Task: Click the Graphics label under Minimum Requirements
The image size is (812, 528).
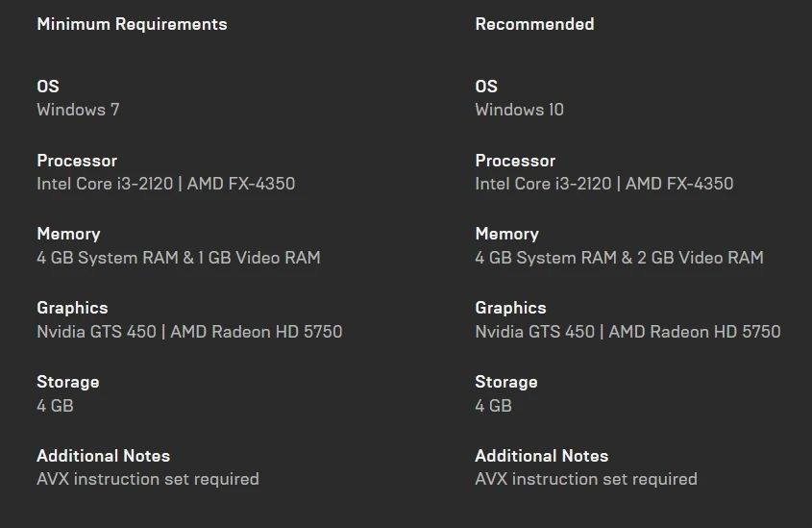Action: coord(72,308)
